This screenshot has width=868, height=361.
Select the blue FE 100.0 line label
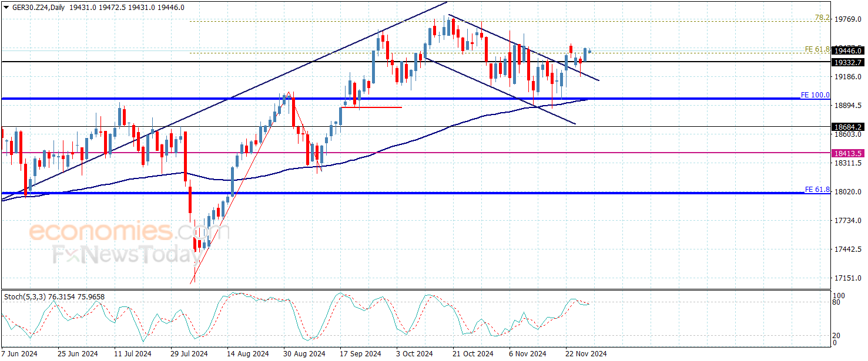815,95
